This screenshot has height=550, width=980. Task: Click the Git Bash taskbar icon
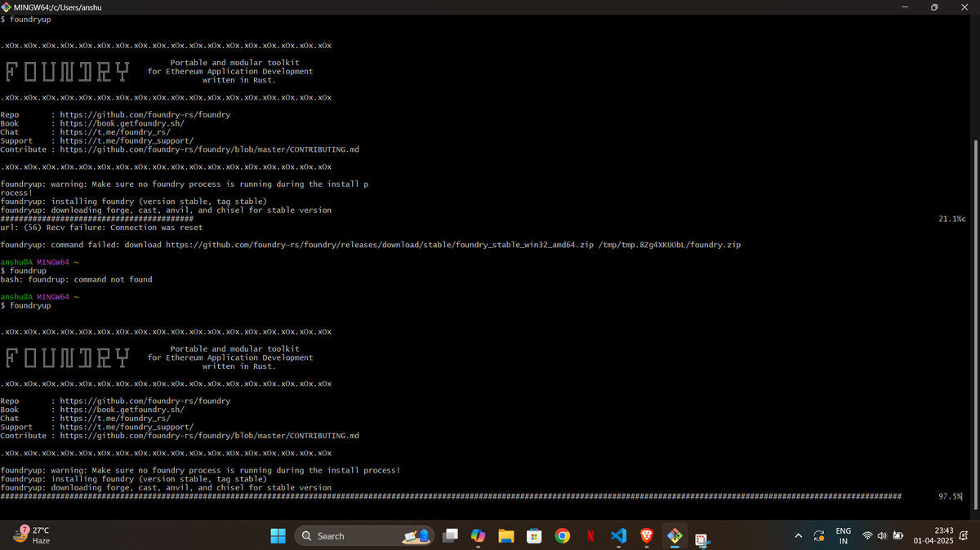pos(675,536)
